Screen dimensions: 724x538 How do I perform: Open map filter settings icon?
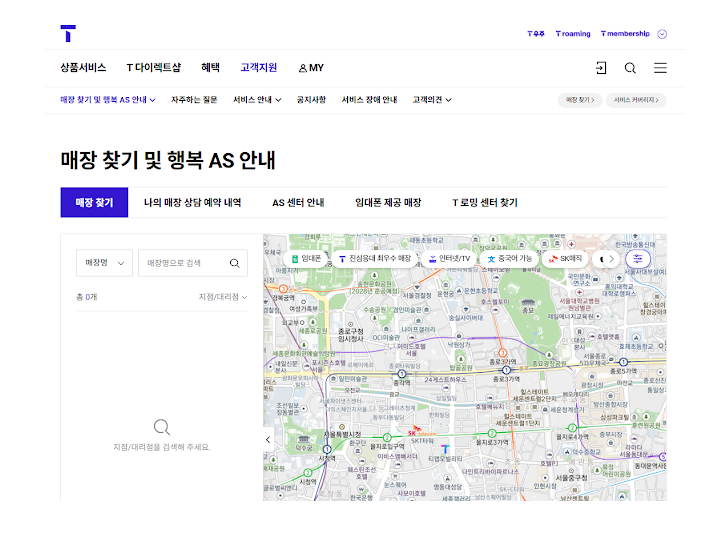coord(638,259)
